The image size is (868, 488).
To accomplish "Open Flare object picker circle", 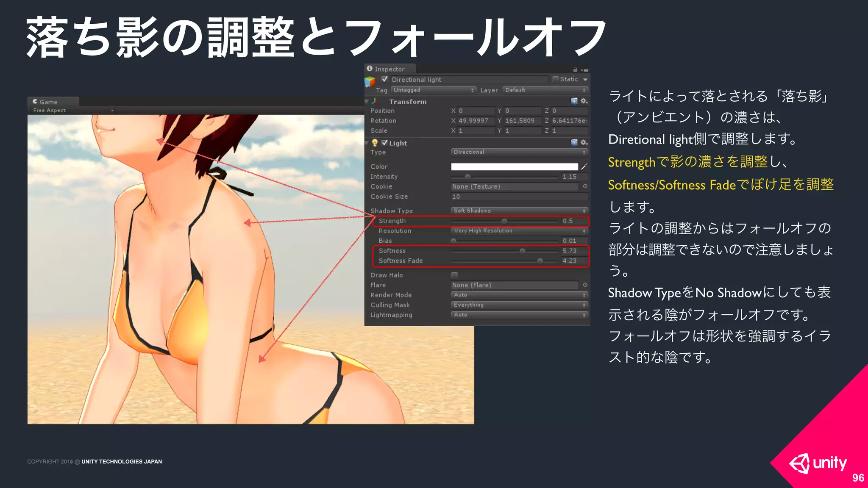I will [x=585, y=285].
